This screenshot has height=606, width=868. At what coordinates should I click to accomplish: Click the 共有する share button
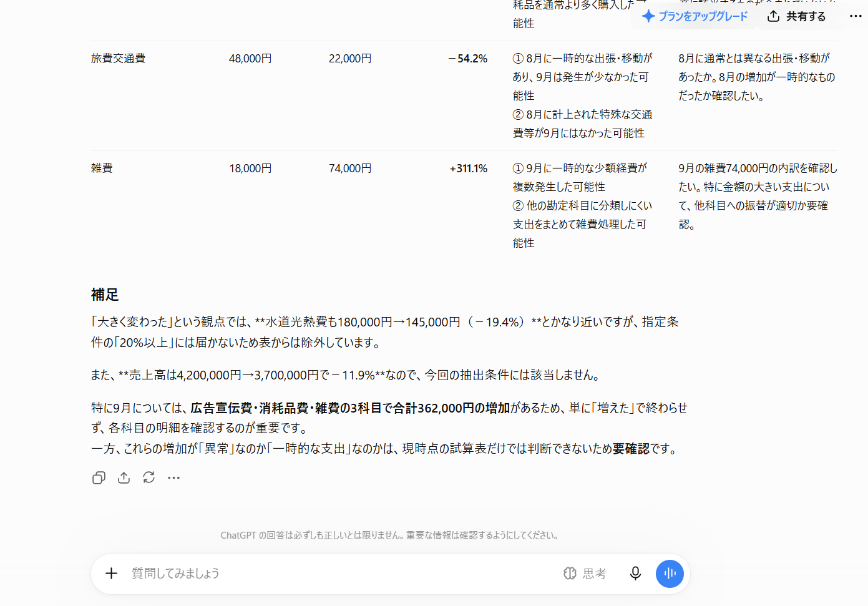(797, 16)
